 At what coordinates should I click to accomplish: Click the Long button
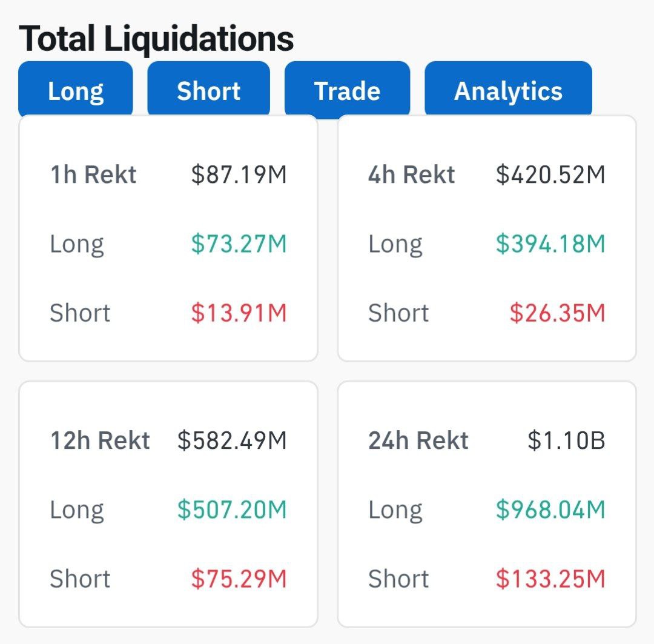[76, 91]
